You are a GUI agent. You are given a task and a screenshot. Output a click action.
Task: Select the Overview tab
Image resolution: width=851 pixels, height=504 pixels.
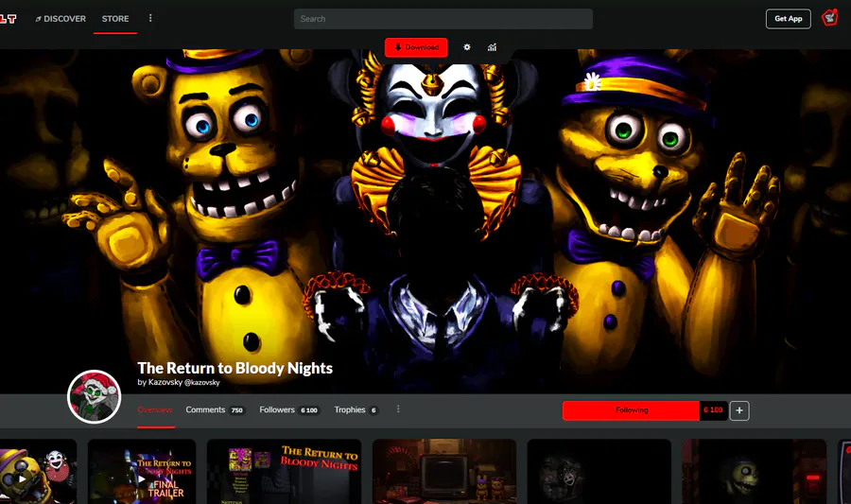pos(155,410)
